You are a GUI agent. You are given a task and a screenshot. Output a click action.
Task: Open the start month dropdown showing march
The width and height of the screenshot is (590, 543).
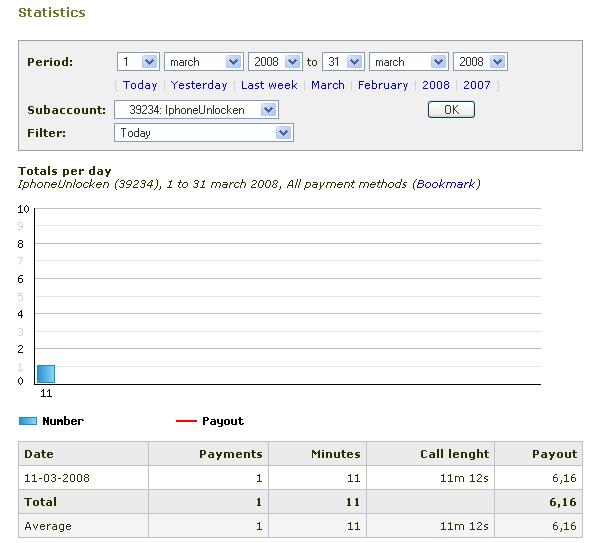[204, 62]
